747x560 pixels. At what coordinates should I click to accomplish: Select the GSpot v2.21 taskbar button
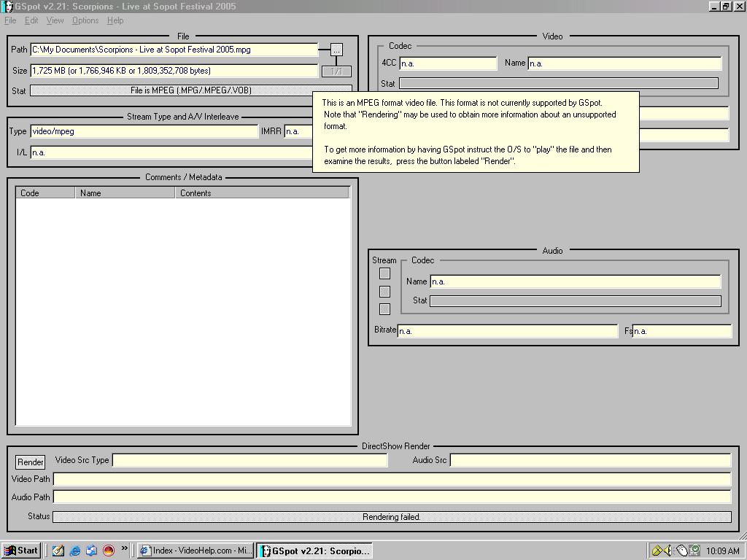pyautogui.click(x=314, y=551)
